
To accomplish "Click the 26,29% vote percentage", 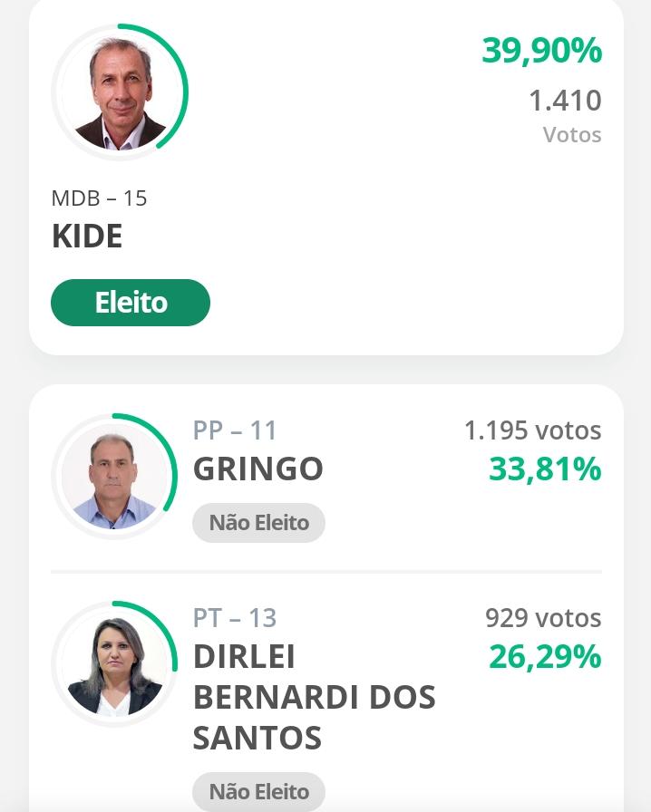I will [545, 656].
